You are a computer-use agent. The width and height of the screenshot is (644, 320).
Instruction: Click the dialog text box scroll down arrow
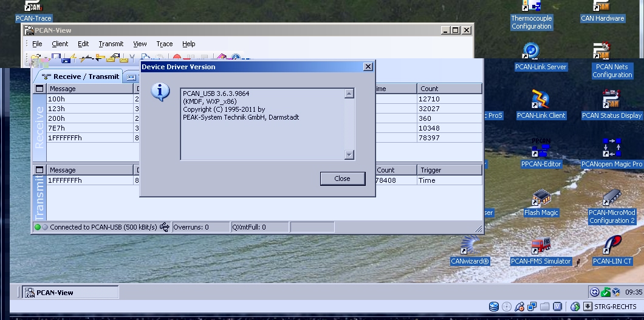point(349,154)
